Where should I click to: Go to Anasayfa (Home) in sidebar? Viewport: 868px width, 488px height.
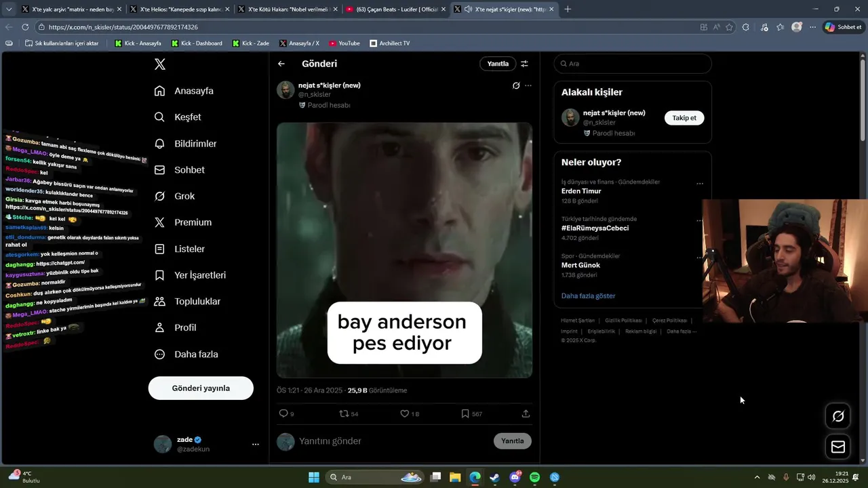184,91
